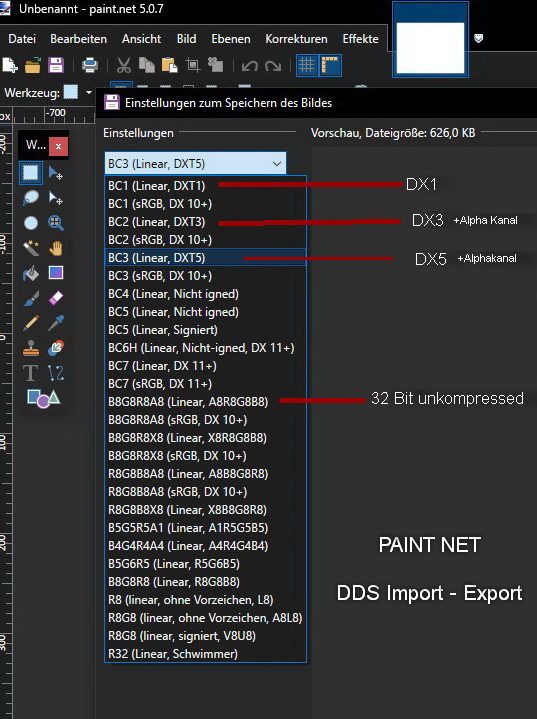The height and width of the screenshot is (719, 537).
Task: Choose BC2 (sRGB, DX 10+) format
Action: click(205, 240)
